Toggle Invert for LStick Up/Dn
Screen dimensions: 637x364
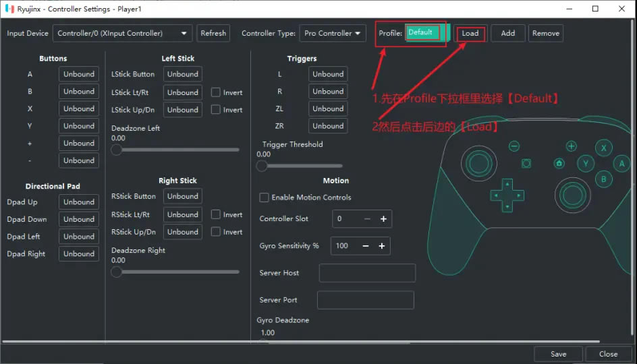point(216,110)
